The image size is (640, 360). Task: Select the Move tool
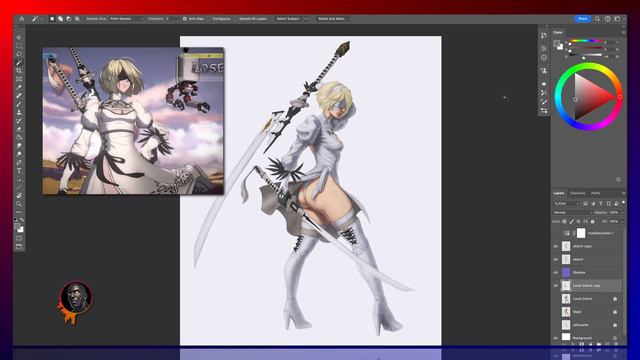tap(19, 38)
